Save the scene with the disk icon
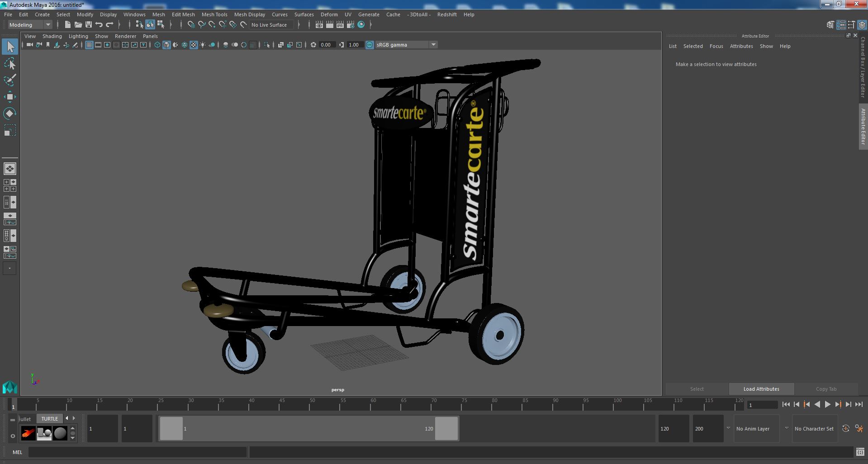 89,25
